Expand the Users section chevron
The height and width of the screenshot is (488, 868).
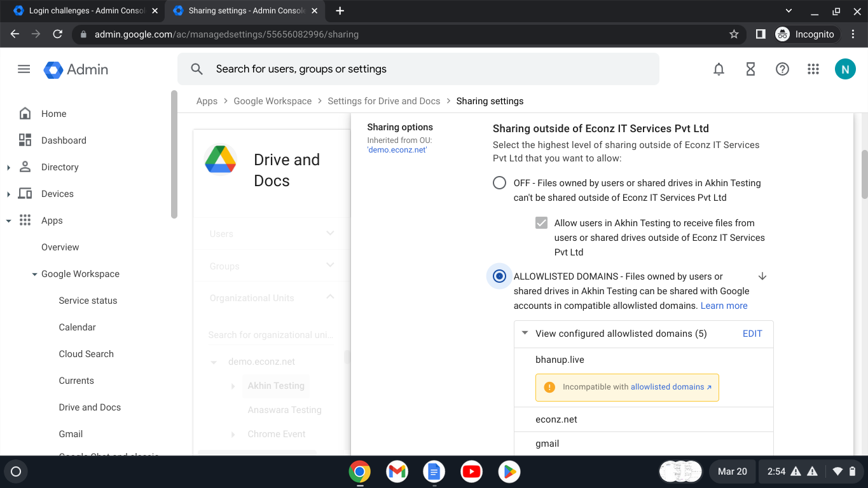330,233
